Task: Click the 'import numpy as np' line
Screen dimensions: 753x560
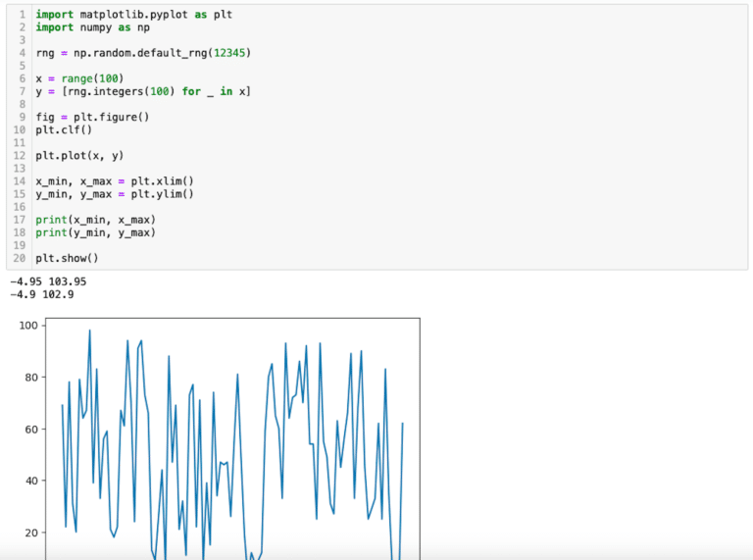Action: (x=92, y=27)
